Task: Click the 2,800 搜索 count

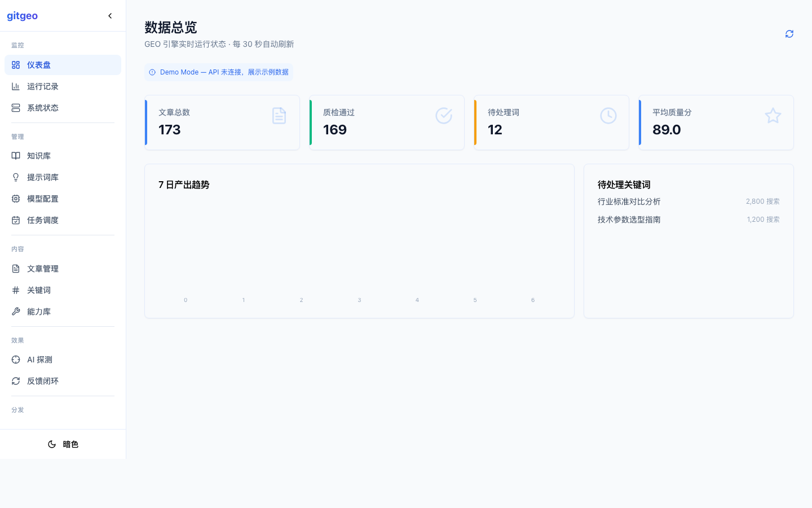Action: (x=763, y=202)
